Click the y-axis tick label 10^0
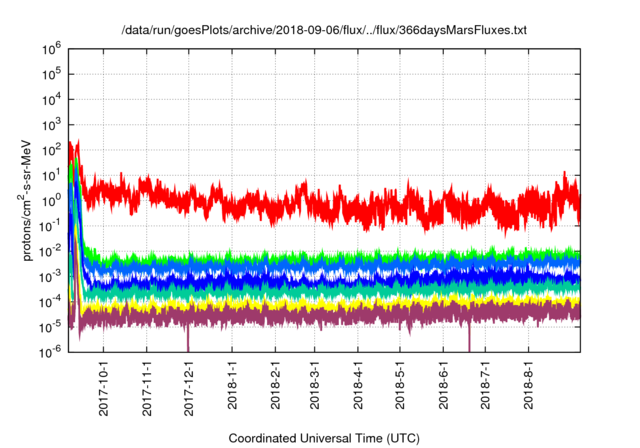This screenshot has height=448, width=640. click(x=52, y=200)
